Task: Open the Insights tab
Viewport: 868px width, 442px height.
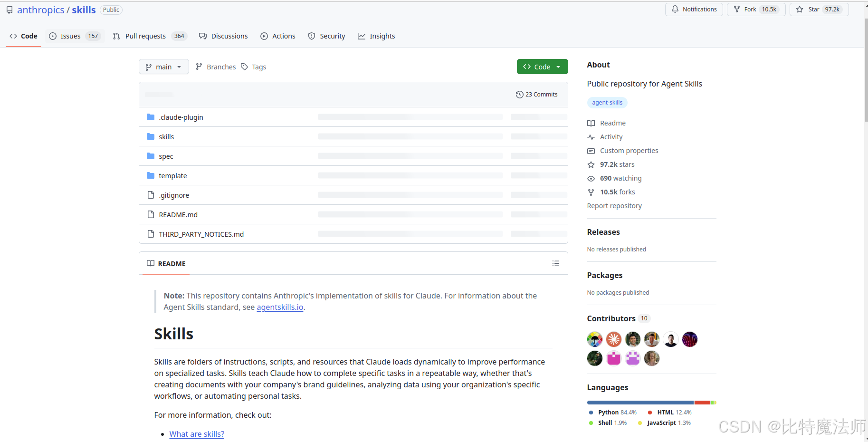Action: coord(376,36)
